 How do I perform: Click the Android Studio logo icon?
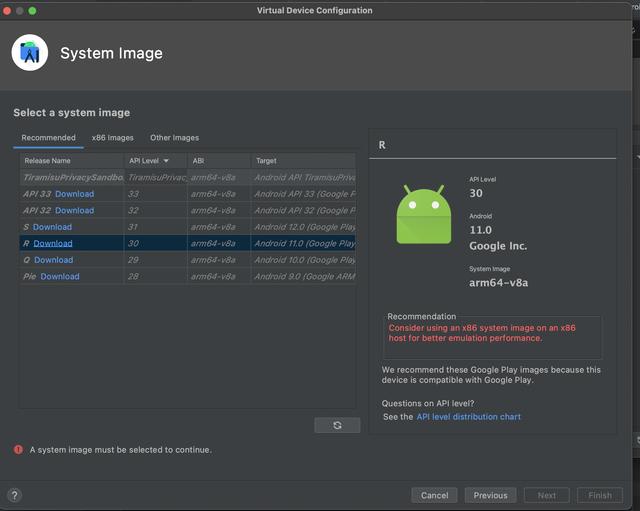30,53
